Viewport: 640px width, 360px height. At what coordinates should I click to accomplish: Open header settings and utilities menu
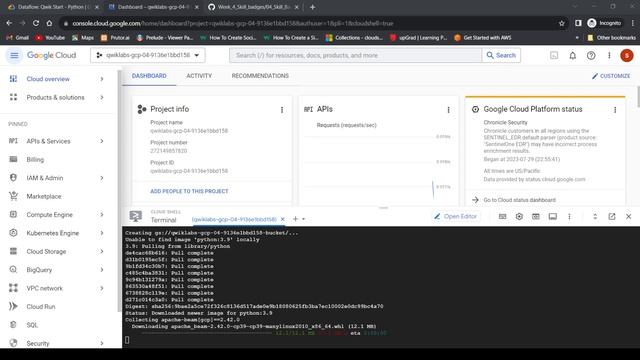click(609, 55)
